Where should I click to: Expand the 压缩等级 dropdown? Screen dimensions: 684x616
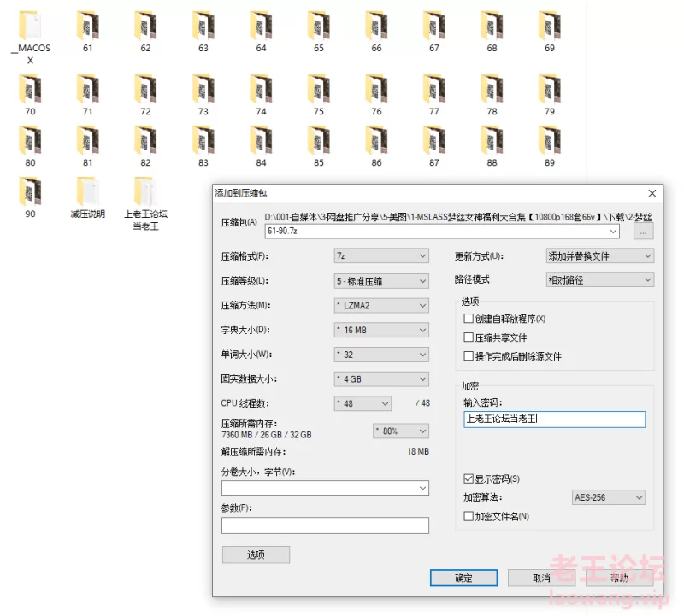coord(381,281)
